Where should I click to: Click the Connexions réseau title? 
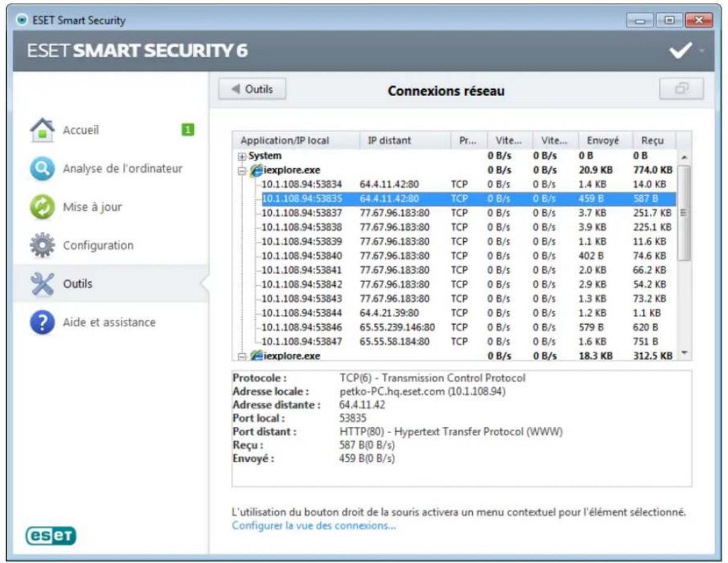(446, 91)
